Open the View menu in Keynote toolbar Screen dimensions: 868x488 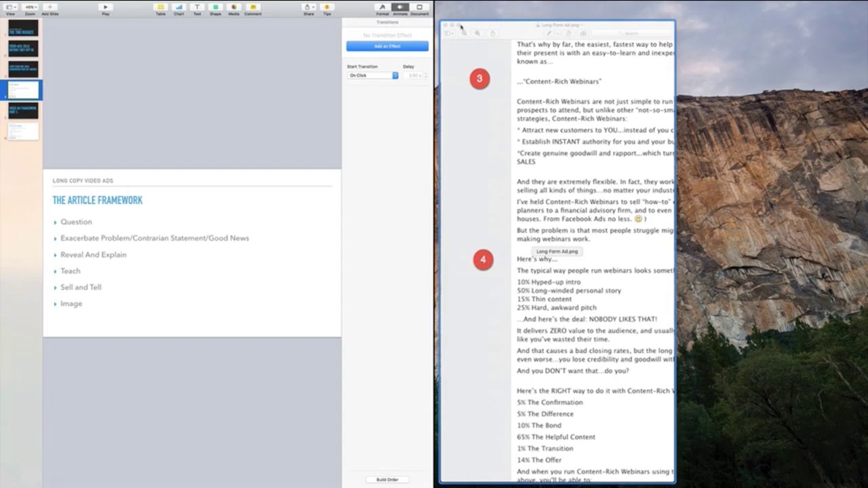click(x=10, y=7)
